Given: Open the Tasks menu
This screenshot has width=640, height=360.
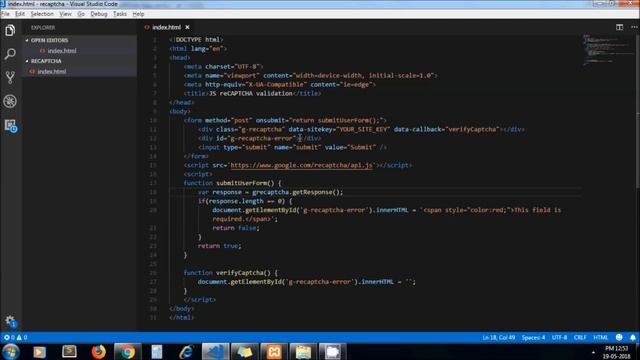Looking at the screenshot, I should (x=120, y=14).
